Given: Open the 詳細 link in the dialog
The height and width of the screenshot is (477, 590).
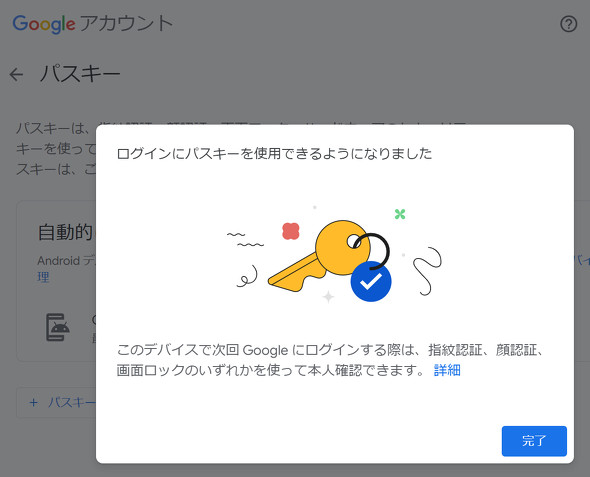Looking at the screenshot, I should [447, 370].
